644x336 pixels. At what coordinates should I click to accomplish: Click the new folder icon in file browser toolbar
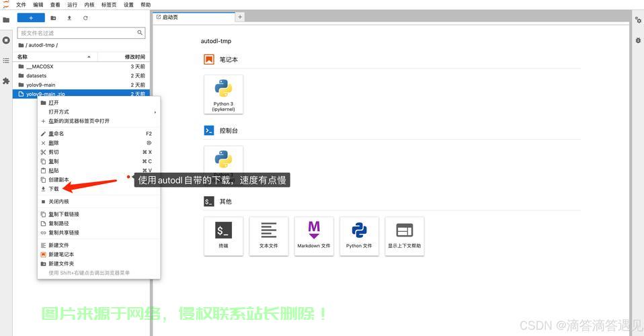coord(53,18)
